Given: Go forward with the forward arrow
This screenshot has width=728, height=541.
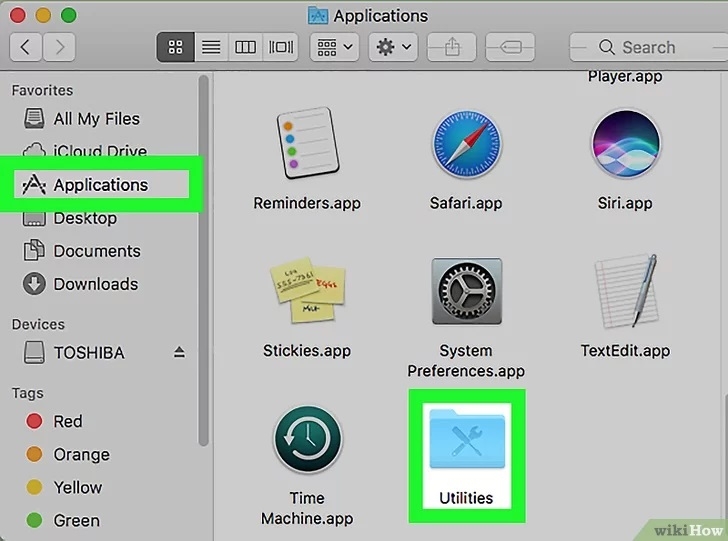Looking at the screenshot, I should coord(59,47).
